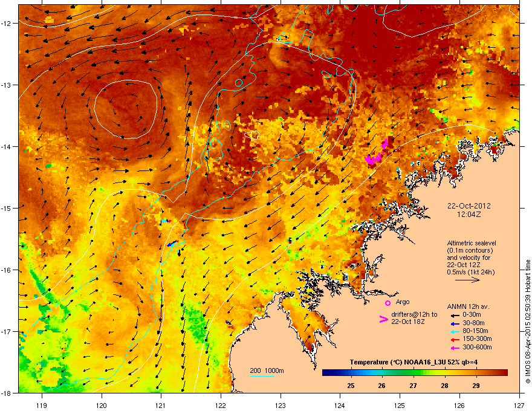The width and height of the screenshot is (532, 411).
Task: Click the colorbar tick label 28
Action: click(444, 386)
